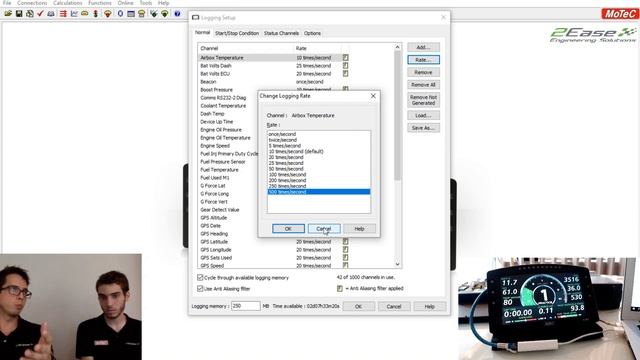640x360 pixels.
Task: Click the green send toolbar icon
Action: (x=164, y=13)
